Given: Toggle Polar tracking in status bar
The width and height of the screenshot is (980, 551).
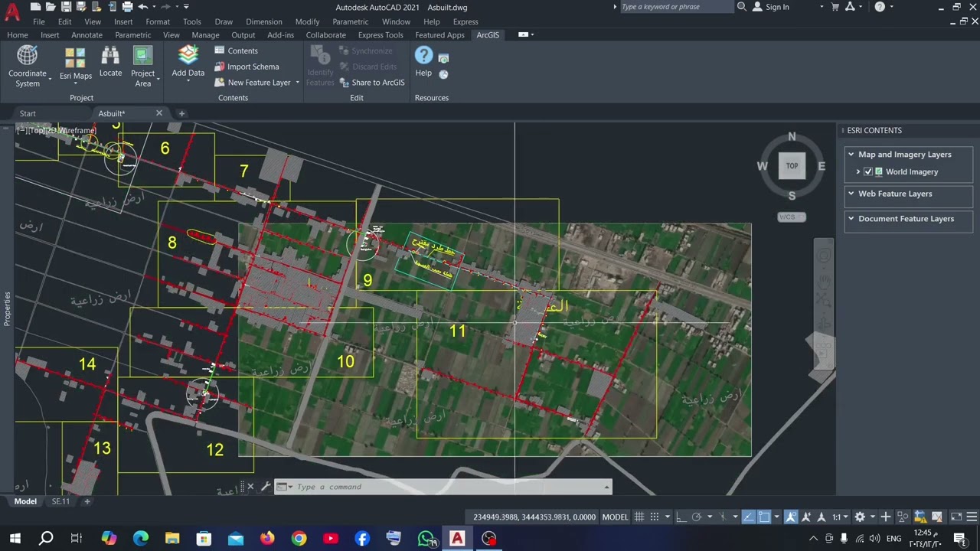Looking at the screenshot, I should pos(697,517).
